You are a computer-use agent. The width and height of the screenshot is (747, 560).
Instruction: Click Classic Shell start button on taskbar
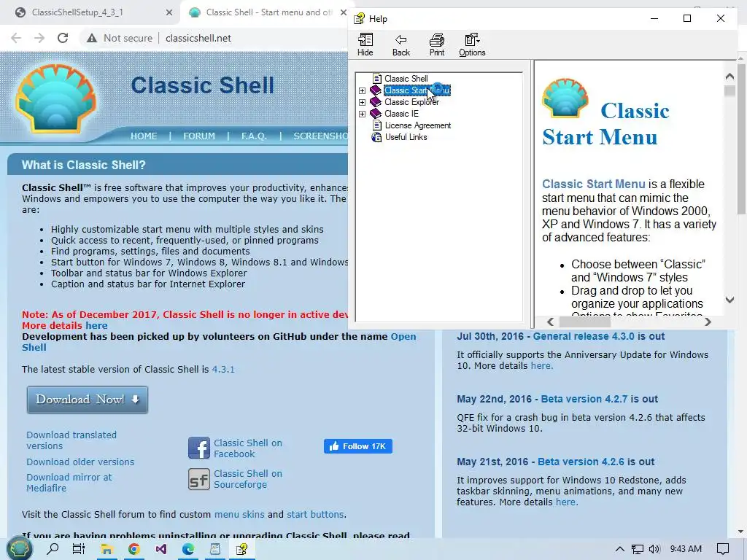(x=19, y=549)
